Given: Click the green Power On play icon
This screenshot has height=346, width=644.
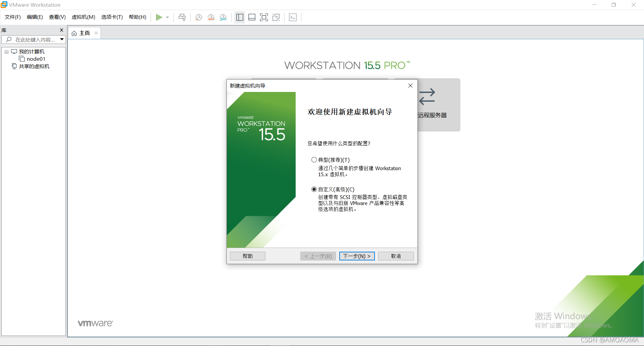Looking at the screenshot, I should pos(159,17).
